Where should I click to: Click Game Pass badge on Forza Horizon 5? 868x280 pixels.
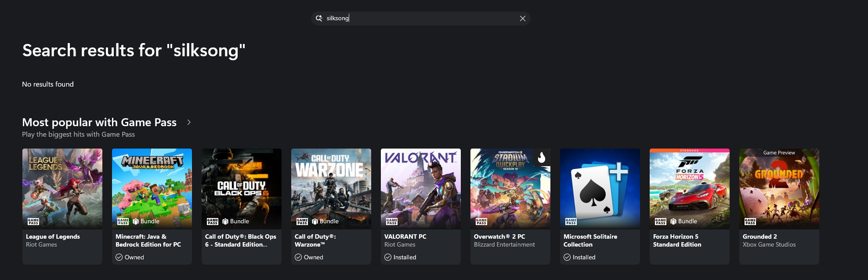tap(661, 222)
